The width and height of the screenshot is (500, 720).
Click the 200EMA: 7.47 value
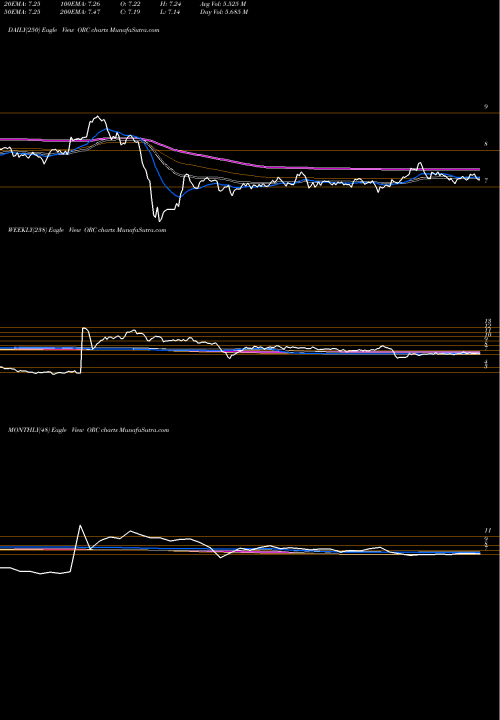click(80, 12)
